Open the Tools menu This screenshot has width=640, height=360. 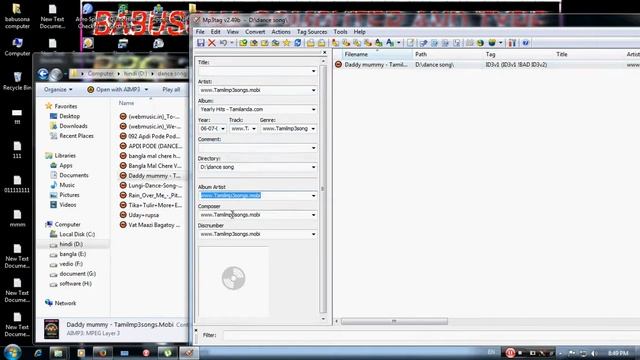click(x=340, y=32)
